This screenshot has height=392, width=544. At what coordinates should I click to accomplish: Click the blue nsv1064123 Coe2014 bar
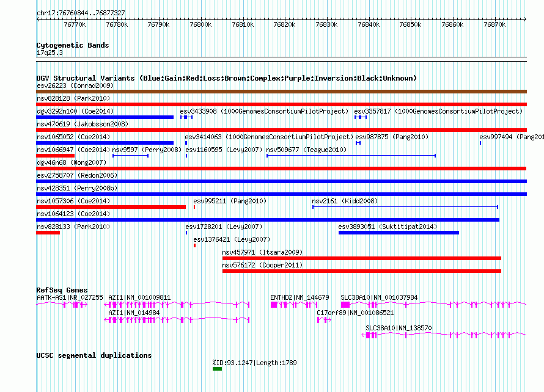point(268,220)
